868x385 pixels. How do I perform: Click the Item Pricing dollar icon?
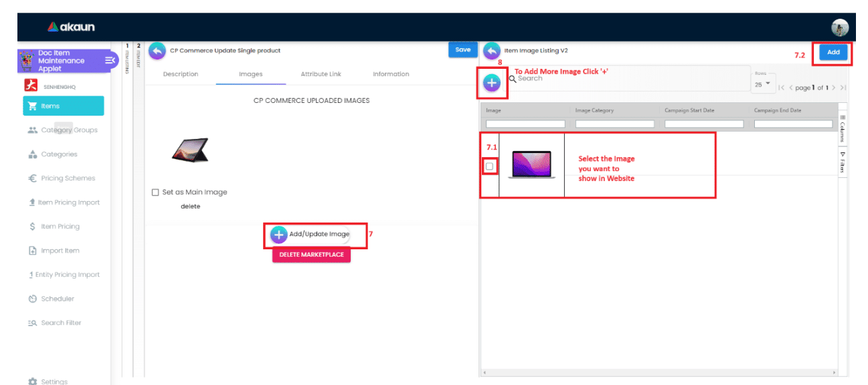pyautogui.click(x=32, y=227)
